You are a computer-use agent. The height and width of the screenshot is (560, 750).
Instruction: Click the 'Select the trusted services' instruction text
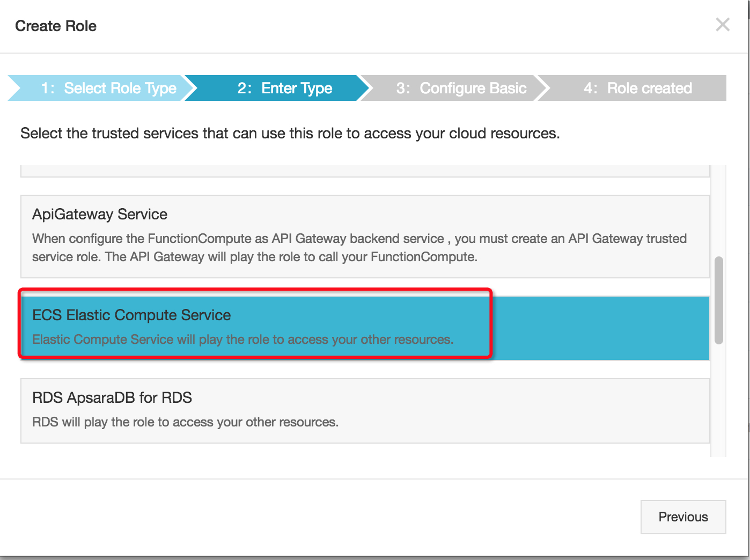290,134
